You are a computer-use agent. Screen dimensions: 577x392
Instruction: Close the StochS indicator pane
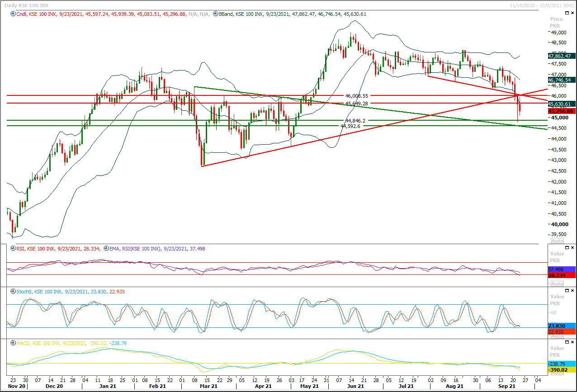coord(572,291)
